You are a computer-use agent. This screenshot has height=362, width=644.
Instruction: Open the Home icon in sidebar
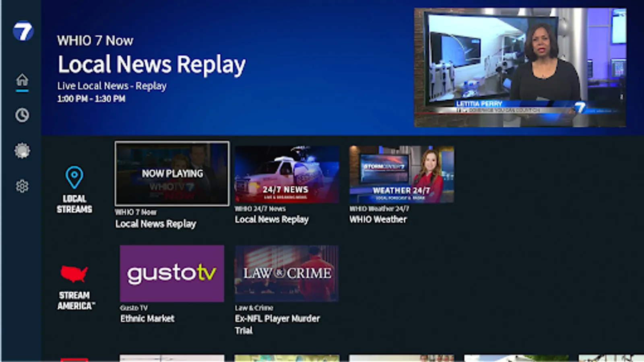22,80
